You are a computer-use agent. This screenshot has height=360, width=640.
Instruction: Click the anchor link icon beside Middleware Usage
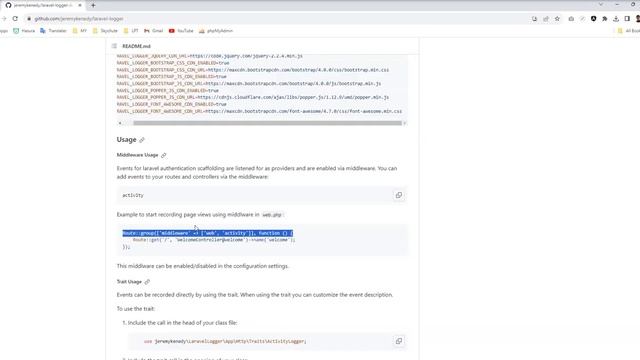(164, 155)
